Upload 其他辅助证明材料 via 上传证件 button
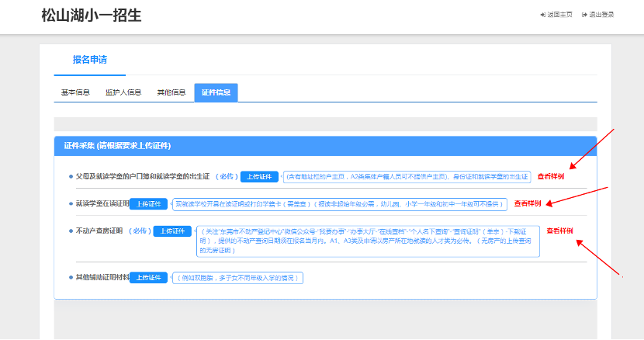 click(x=149, y=277)
